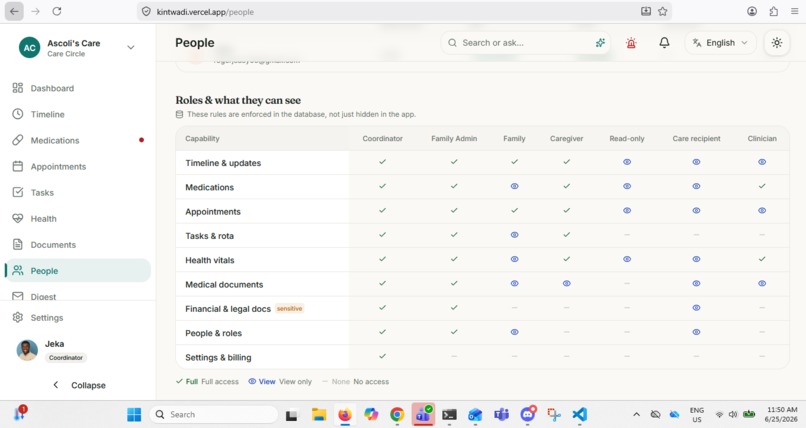Click People & roles Family eye icon

point(515,332)
